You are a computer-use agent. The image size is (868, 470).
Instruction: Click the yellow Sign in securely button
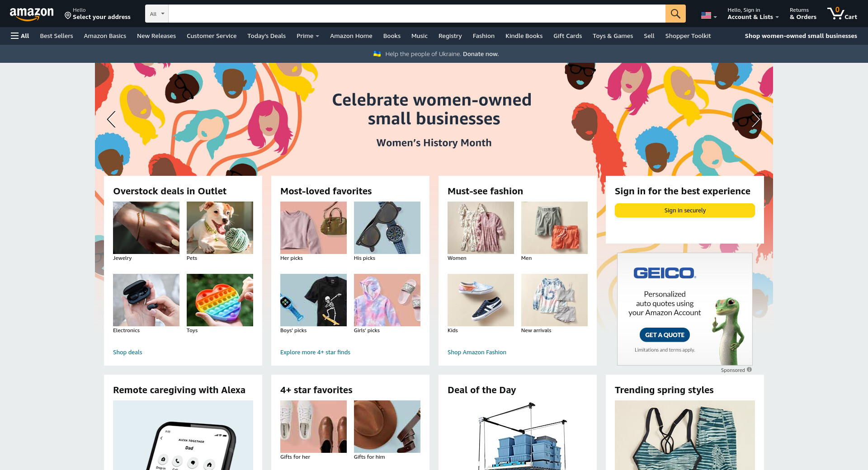[x=684, y=210]
